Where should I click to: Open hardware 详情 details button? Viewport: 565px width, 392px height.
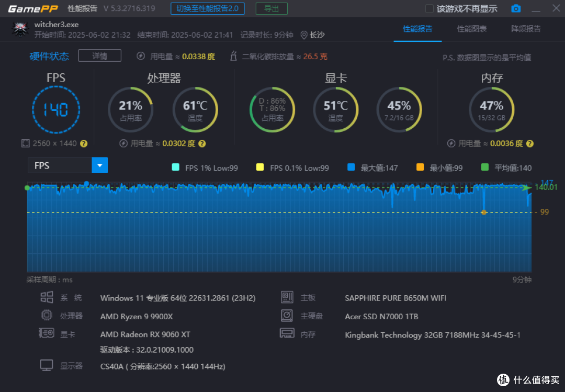point(100,56)
